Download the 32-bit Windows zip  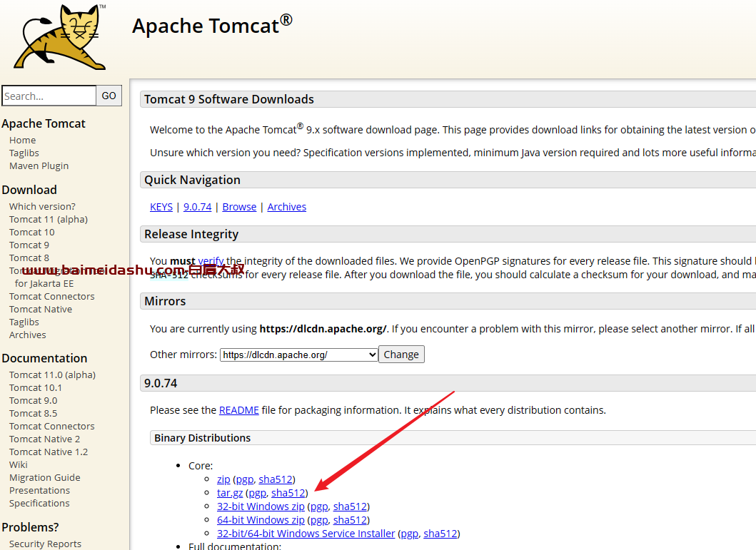[261, 506]
